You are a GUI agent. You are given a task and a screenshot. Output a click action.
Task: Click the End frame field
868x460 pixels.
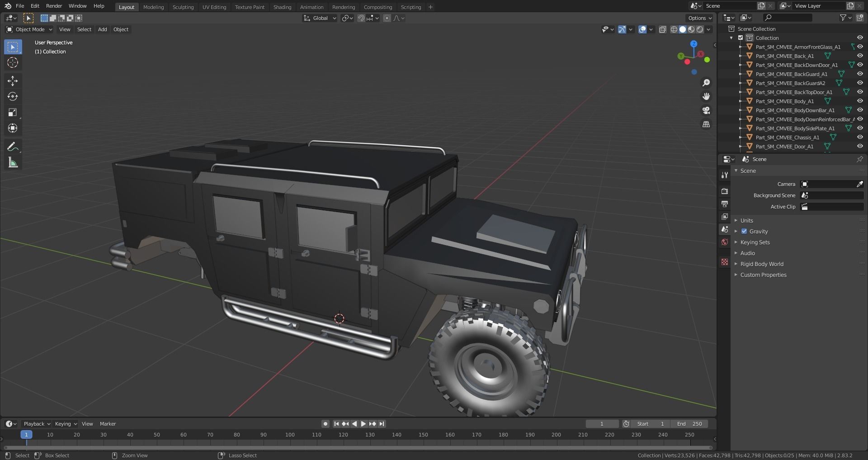click(x=690, y=424)
